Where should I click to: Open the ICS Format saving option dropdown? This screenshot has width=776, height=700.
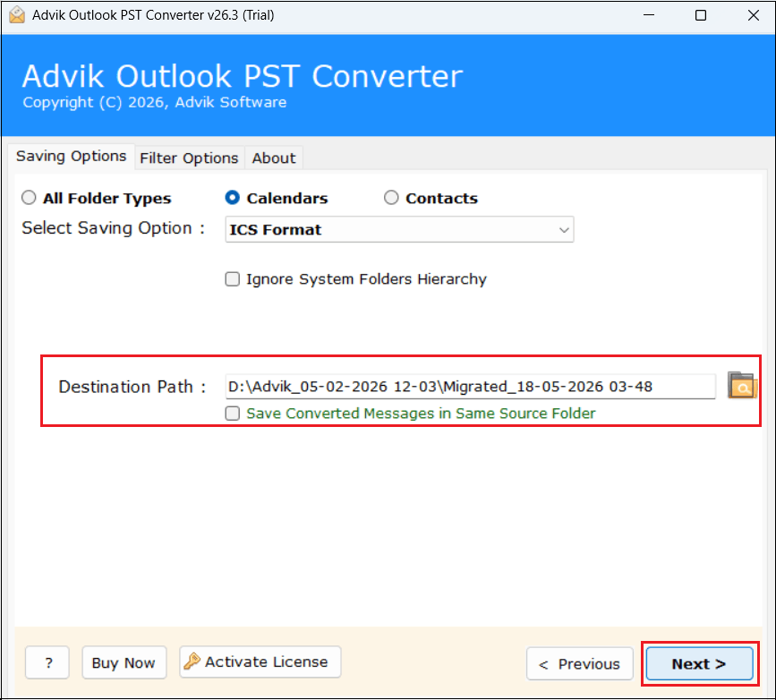(x=399, y=230)
